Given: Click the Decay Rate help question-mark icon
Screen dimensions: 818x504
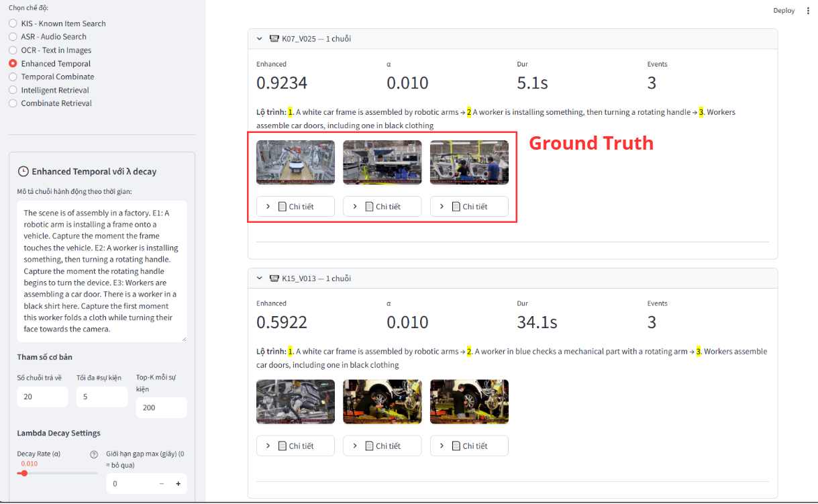Looking at the screenshot, I should click(x=94, y=454).
